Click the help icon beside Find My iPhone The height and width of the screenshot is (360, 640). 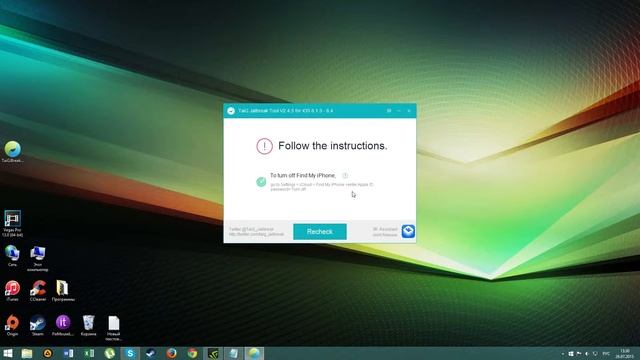(345, 176)
